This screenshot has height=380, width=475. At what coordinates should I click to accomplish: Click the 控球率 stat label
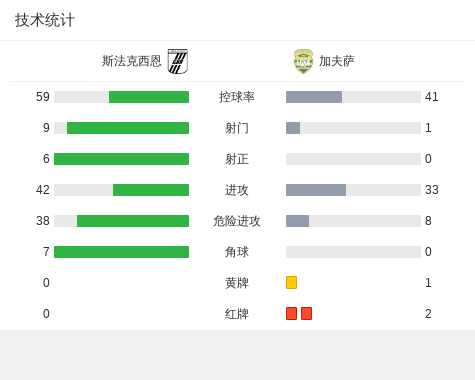pos(237,97)
